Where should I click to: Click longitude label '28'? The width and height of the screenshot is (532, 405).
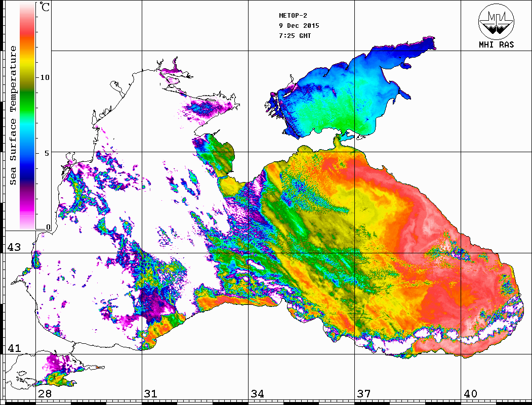(45, 393)
